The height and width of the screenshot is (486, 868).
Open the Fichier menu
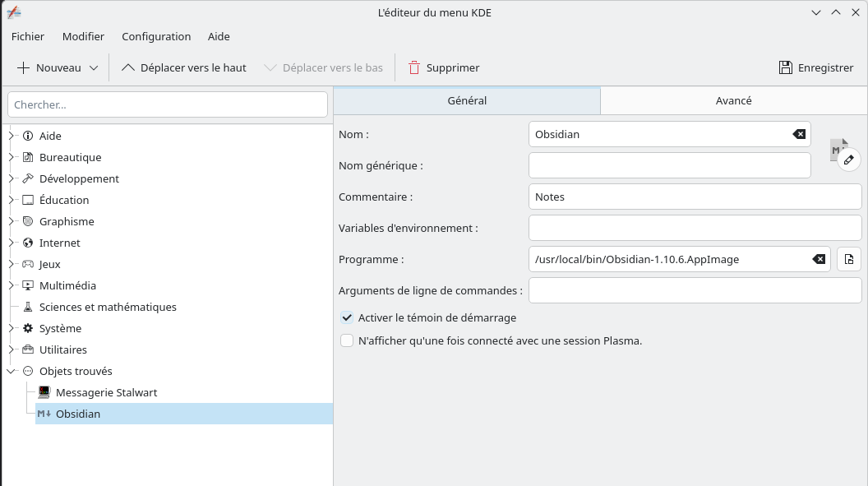(x=28, y=36)
